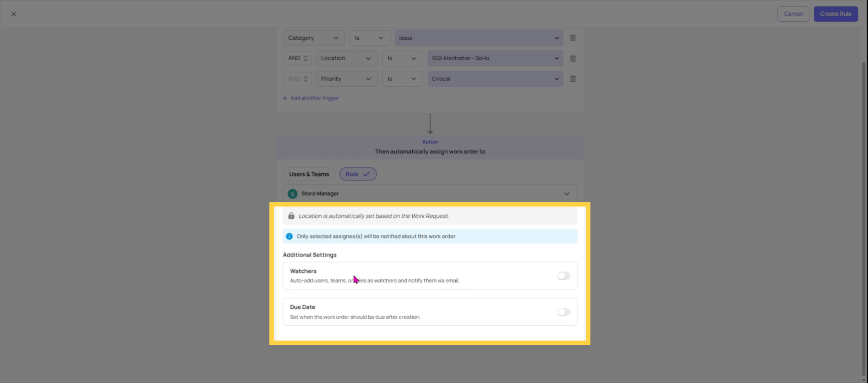Click the page vertical scrollbar
This screenshot has width=868, height=383.
(x=863, y=219)
